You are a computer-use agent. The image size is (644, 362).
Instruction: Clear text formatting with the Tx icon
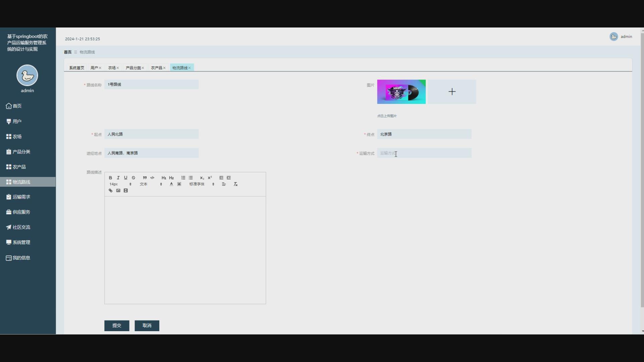pyautogui.click(x=235, y=184)
